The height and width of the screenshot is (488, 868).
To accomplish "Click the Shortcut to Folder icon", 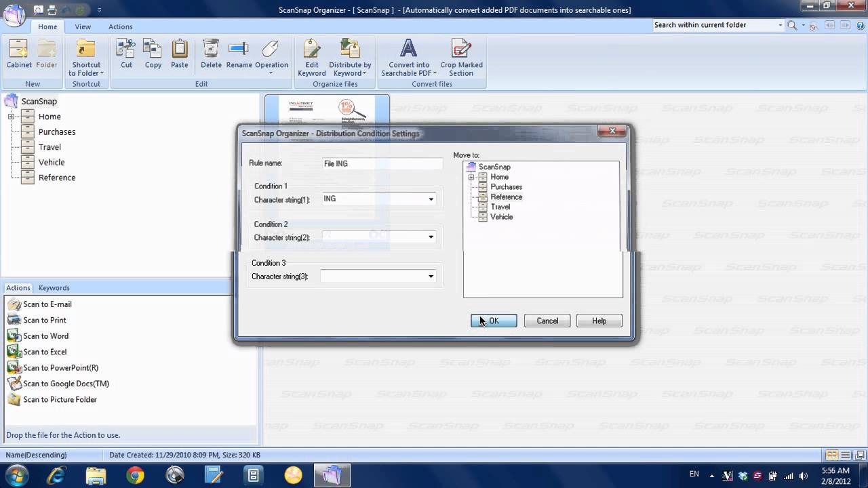I will (x=86, y=49).
